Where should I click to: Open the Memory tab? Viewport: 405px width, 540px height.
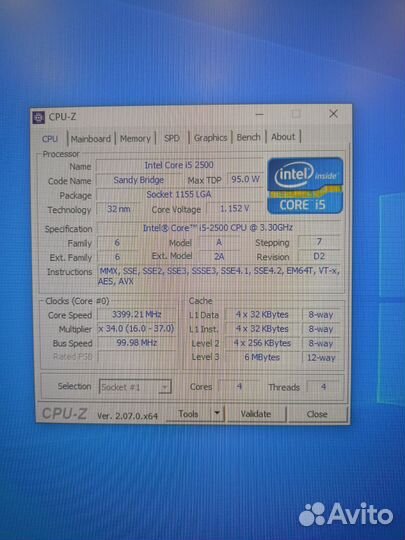click(x=135, y=138)
